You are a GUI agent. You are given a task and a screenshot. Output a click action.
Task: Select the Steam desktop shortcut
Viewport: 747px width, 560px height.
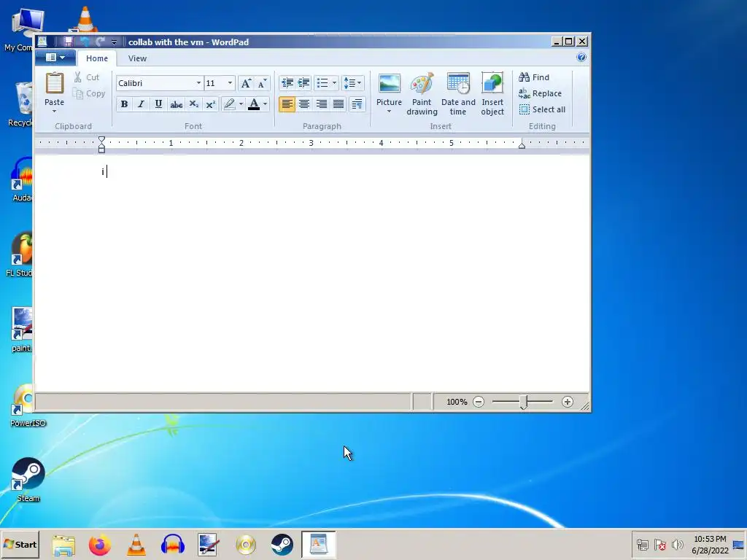click(x=28, y=480)
